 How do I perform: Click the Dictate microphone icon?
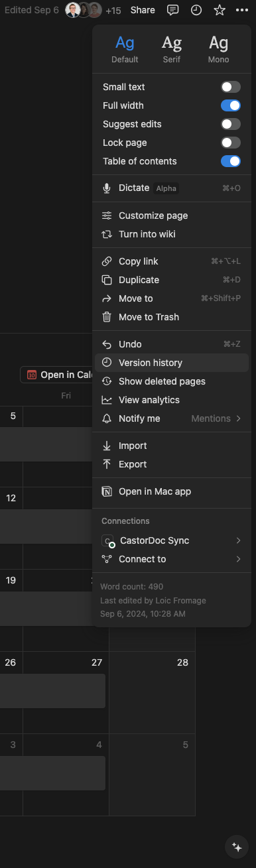coord(107,188)
